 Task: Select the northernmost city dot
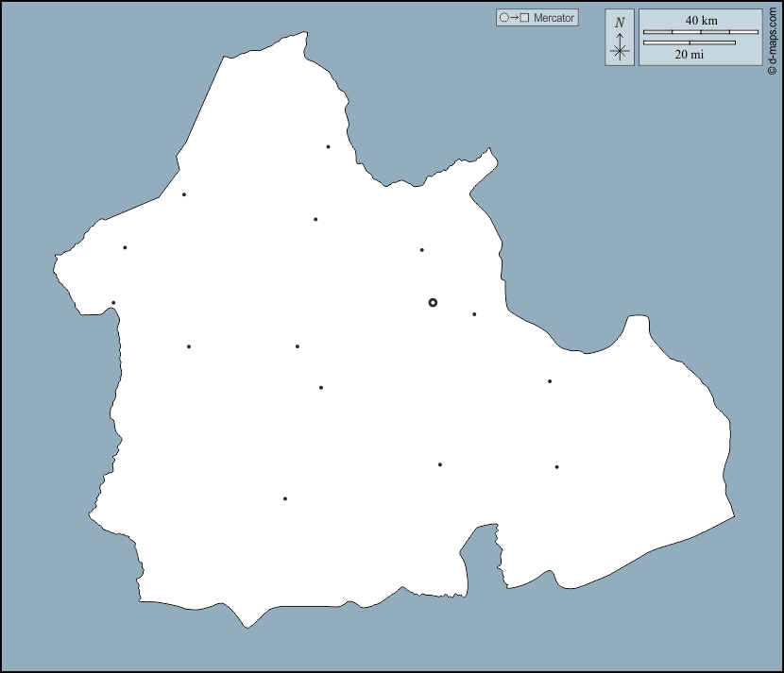[328, 146]
